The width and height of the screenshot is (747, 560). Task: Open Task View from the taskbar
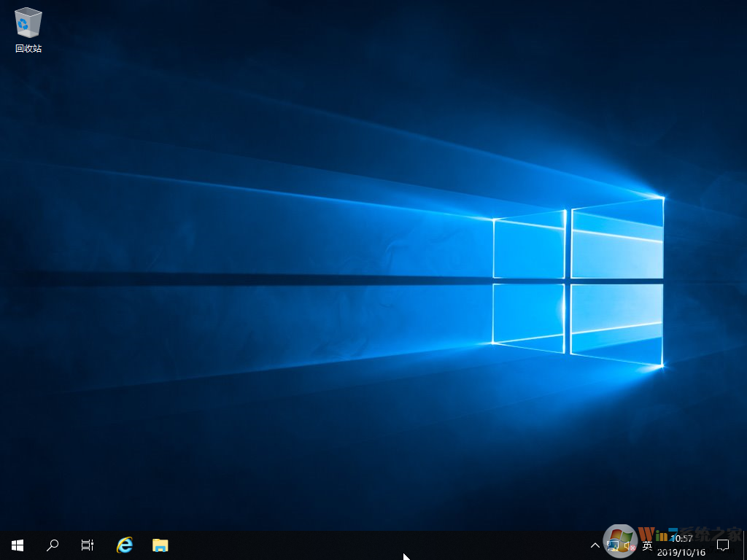(x=87, y=545)
